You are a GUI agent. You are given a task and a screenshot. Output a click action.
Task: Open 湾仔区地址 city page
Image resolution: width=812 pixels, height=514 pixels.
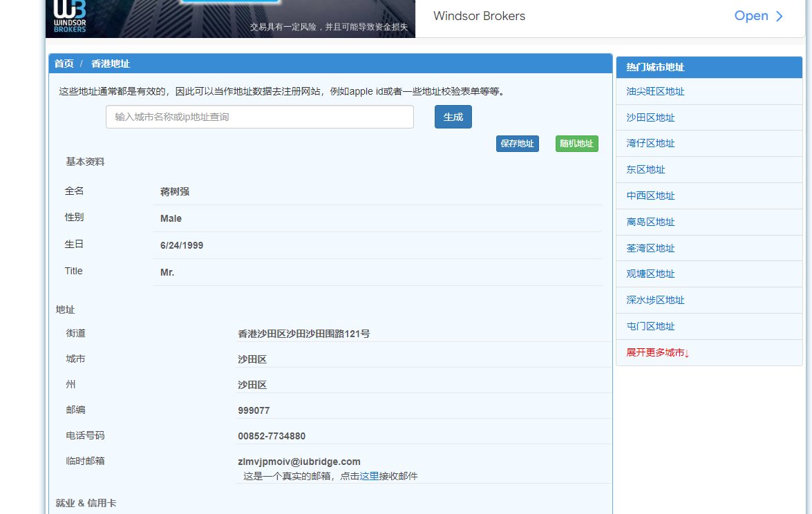(650, 143)
